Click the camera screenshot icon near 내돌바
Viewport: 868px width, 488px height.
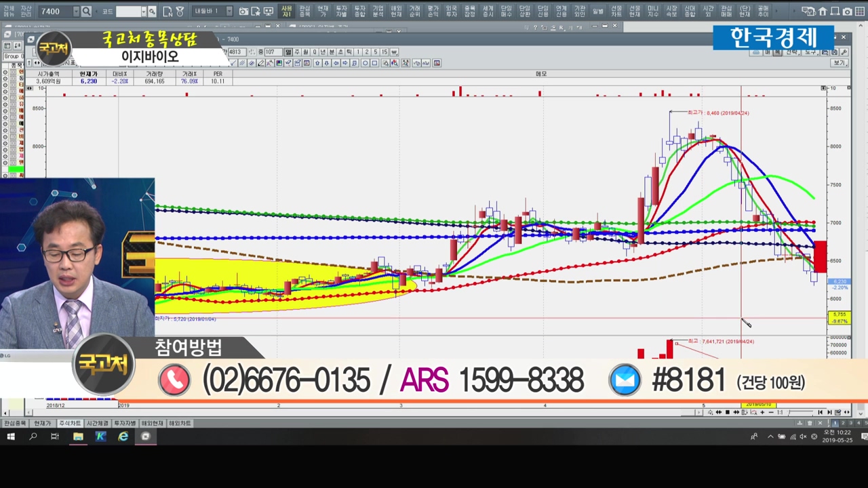pyautogui.click(x=243, y=12)
